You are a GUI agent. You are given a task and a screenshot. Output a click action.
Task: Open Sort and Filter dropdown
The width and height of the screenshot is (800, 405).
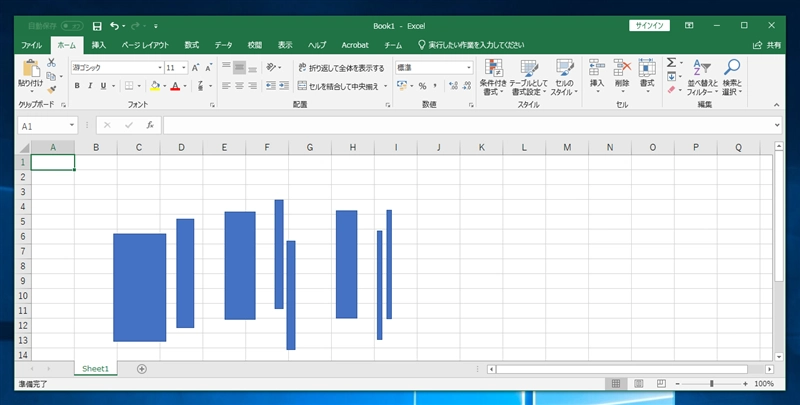click(703, 78)
